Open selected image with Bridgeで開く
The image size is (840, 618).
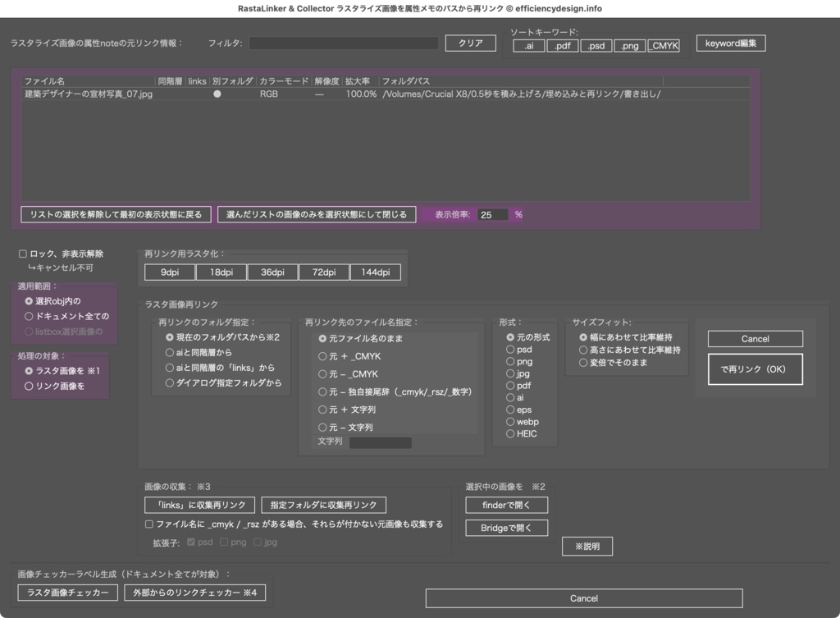[x=506, y=529]
